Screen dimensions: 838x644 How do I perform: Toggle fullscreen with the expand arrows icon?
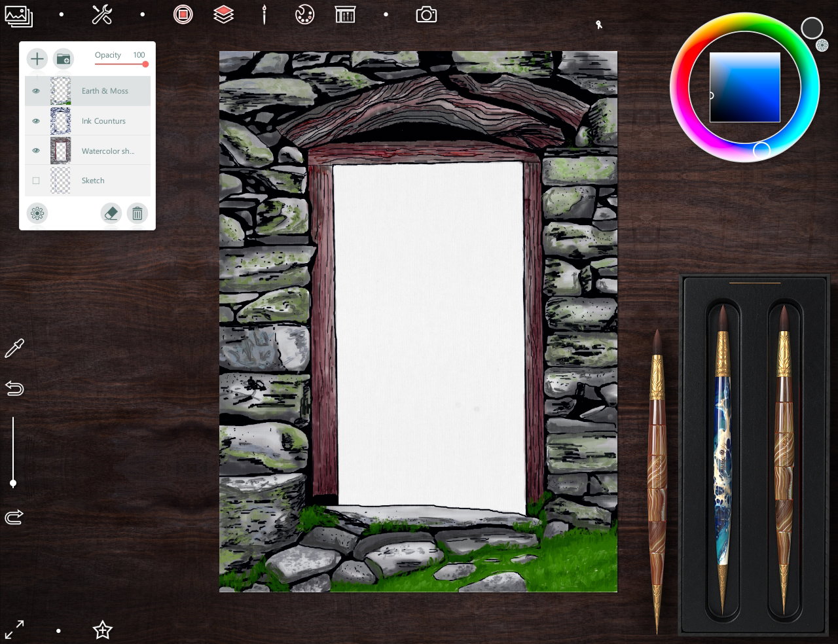click(14, 630)
